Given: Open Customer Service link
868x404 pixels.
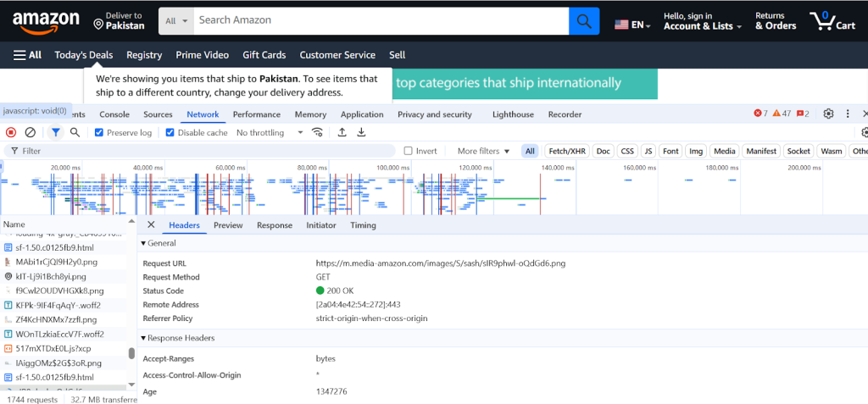Looking at the screenshot, I should [x=337, y=55].
